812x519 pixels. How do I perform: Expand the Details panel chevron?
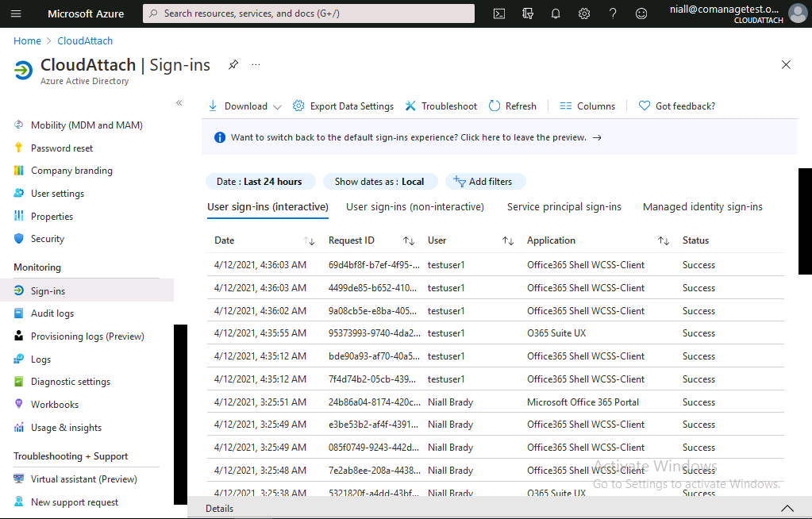tap(787, 509)
